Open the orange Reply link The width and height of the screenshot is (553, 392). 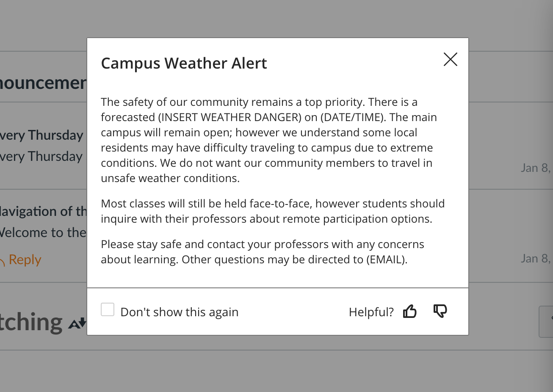tap(25, 259)
